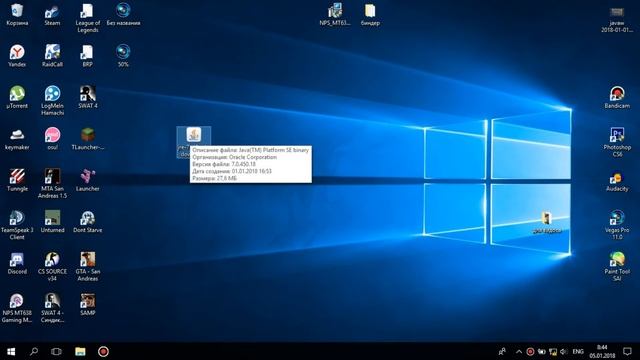Open the network tray icon
The height and width of the screenshot is (360, 640).
point(553,351)
